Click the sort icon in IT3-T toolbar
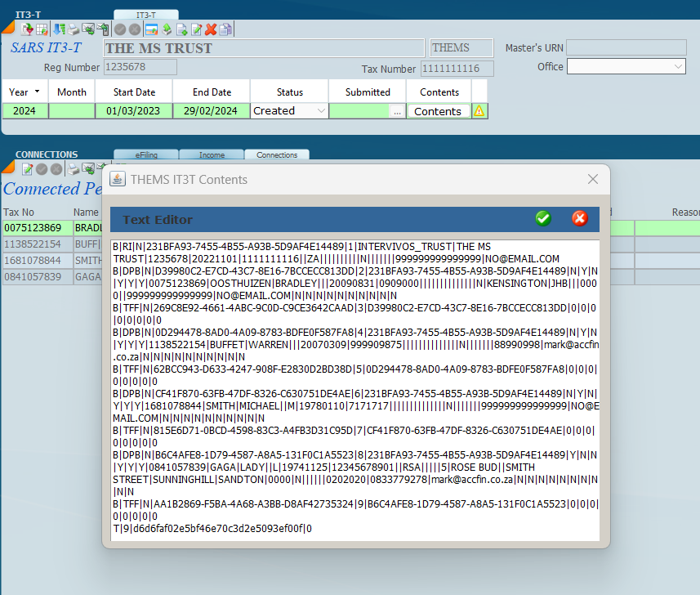The height and width of the screenshot is (595, 700). coord(59,29)
